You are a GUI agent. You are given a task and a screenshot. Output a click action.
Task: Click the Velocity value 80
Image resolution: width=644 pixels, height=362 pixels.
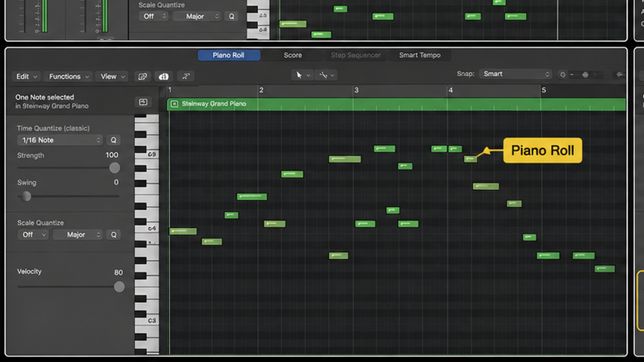(x=118, y=273)
